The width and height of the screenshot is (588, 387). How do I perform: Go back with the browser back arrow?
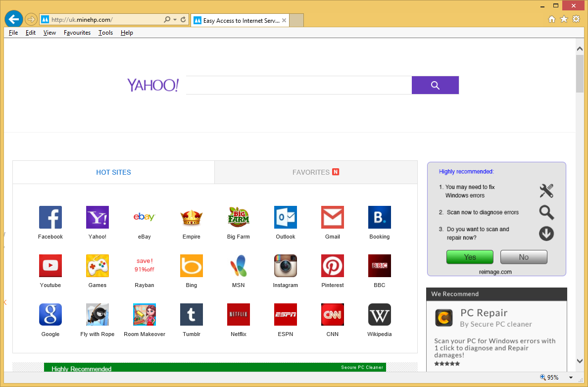(14, 19)
